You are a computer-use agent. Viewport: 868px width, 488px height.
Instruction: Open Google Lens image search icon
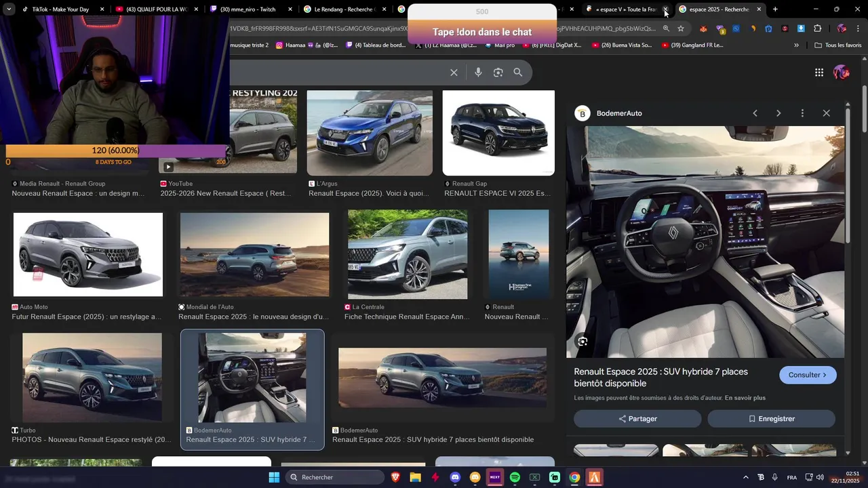(x=498, y=73)
